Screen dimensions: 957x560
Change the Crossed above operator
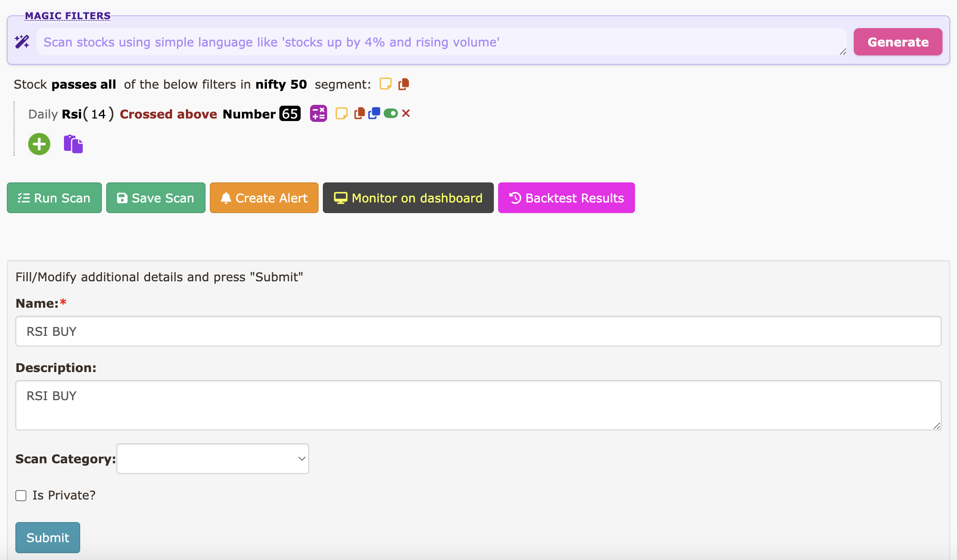point(168,114)
